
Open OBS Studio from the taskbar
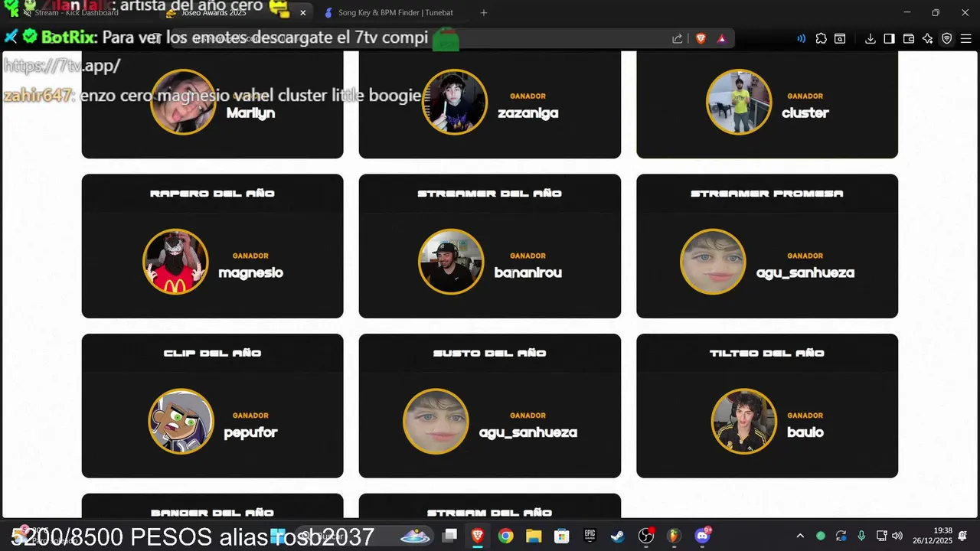coord(646,536)
